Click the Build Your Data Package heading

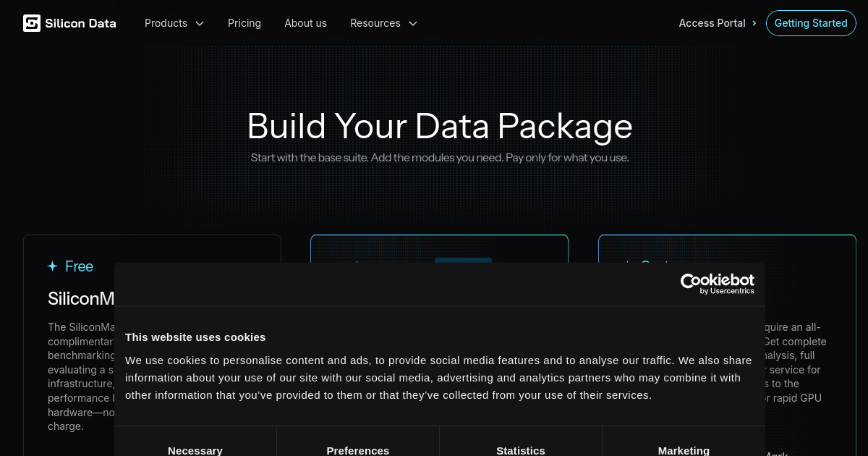[x=440, y=126]
